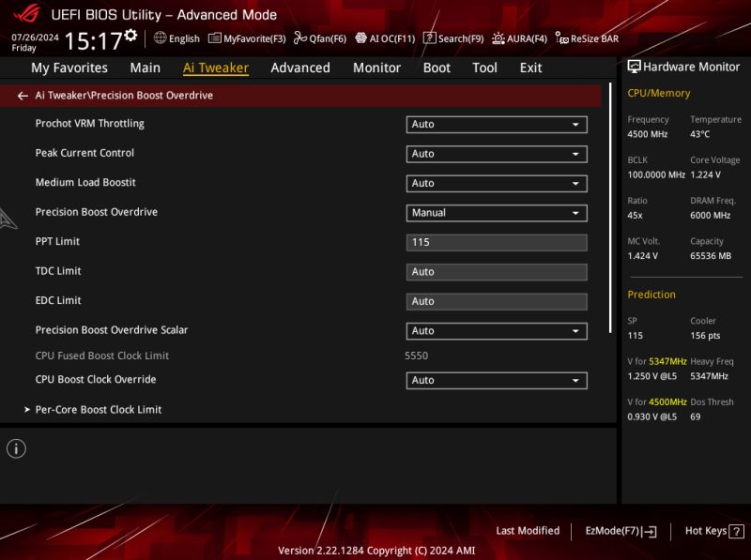
Task: Click the Hardware Monitor screen icon
Action: click(x=634, y=67)
